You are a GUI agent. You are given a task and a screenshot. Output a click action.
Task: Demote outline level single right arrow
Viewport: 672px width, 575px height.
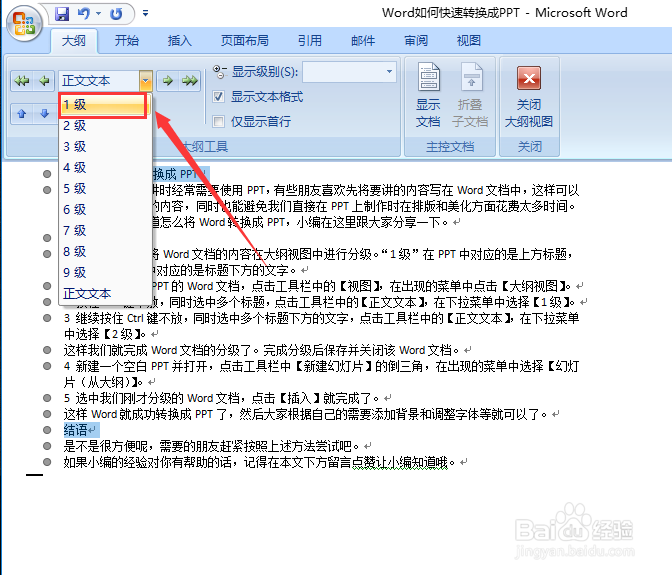click(168, 81)
